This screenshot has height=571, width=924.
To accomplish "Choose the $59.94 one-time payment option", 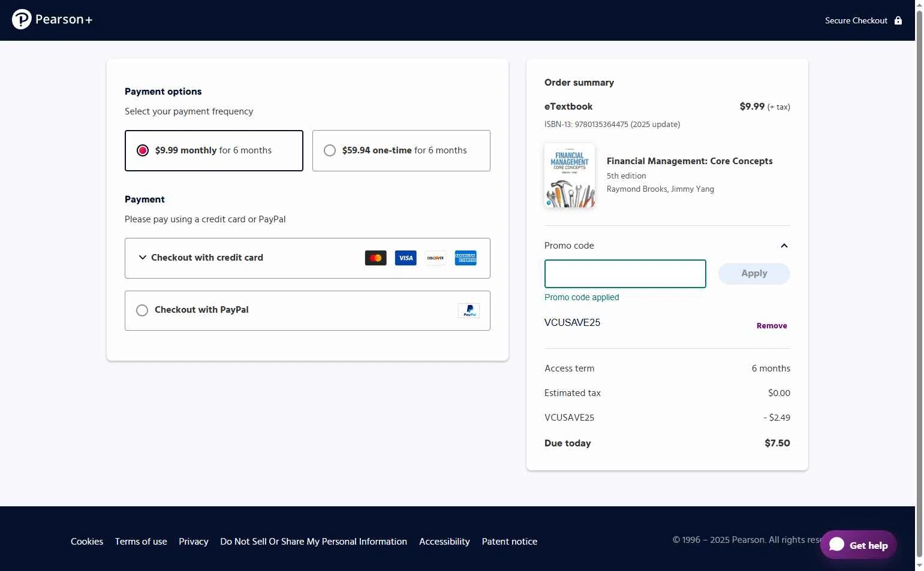I will 330,150.
